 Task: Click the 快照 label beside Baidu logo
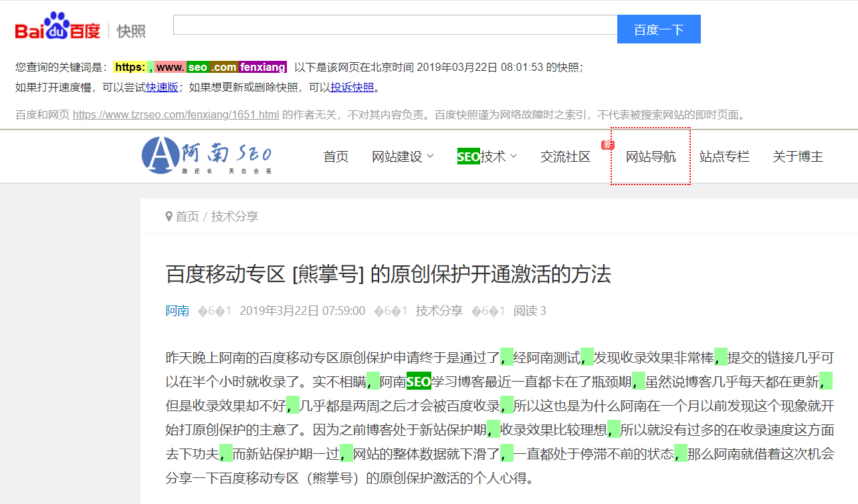coord(131,31)
